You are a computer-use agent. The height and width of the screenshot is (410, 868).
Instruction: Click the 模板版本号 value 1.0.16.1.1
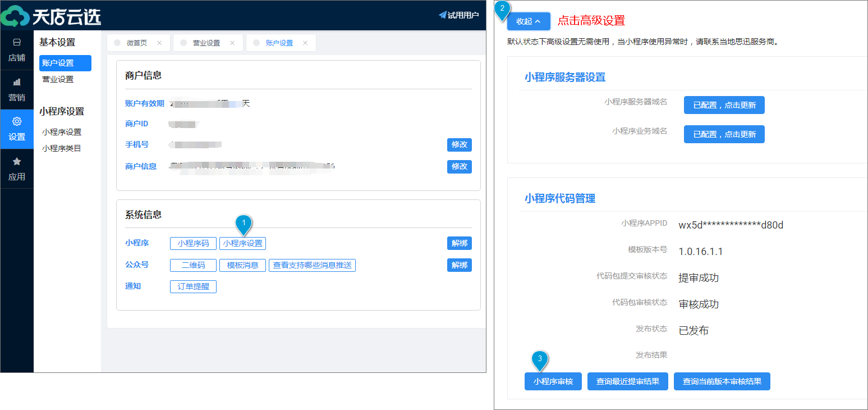[701, 252]
